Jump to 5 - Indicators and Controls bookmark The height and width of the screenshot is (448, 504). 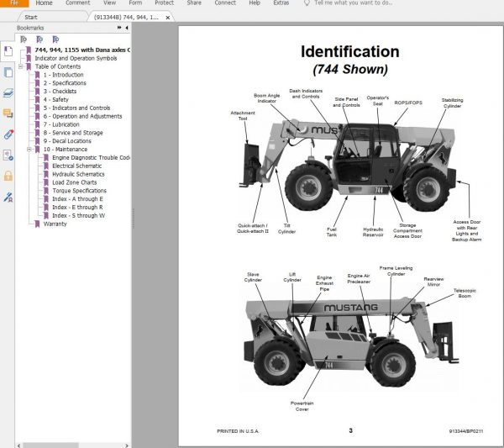click(x=76, y=108)
